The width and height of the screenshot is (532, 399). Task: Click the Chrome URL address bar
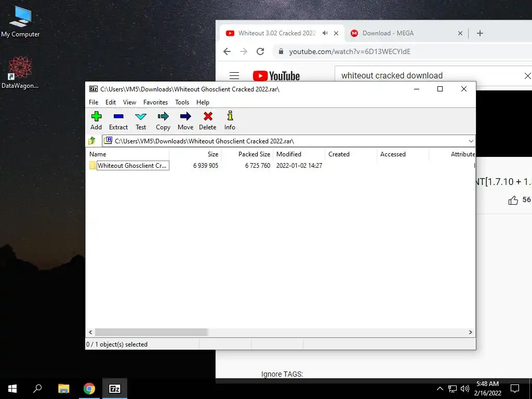[x=404, y=51]
